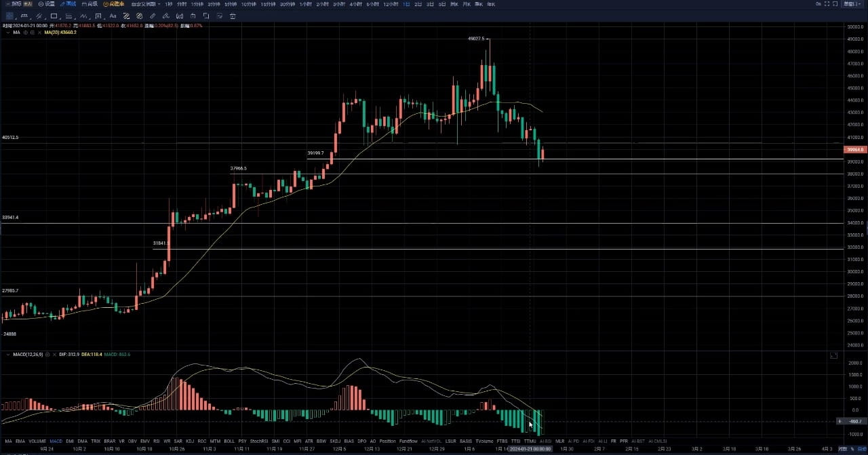
Task: Click the 33941.4 horizontal line label
Action: (10, 217)
